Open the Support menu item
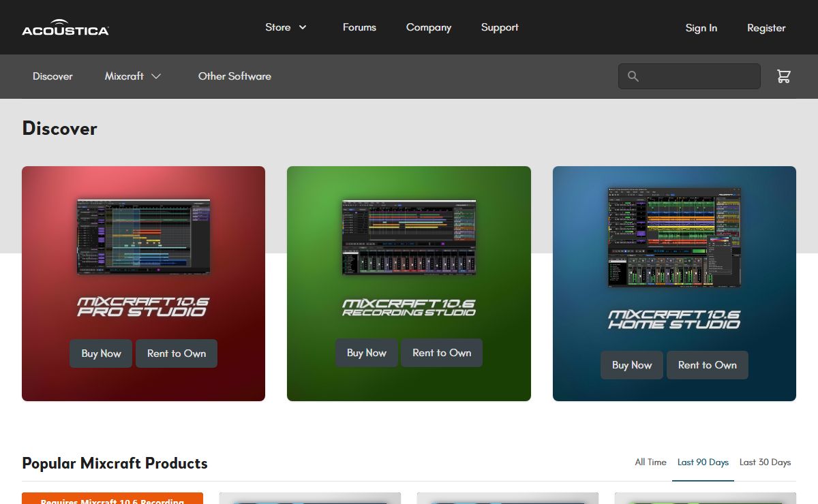 click(500, 27)
